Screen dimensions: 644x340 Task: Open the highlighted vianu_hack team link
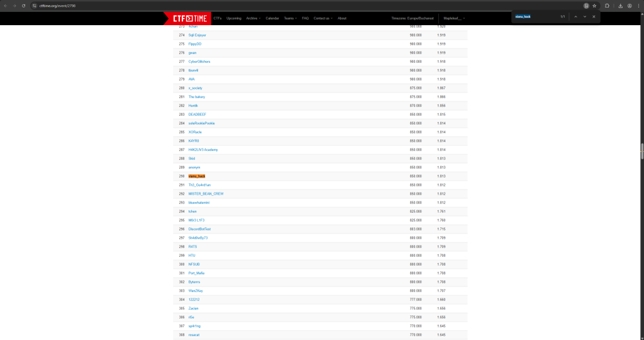197,176
